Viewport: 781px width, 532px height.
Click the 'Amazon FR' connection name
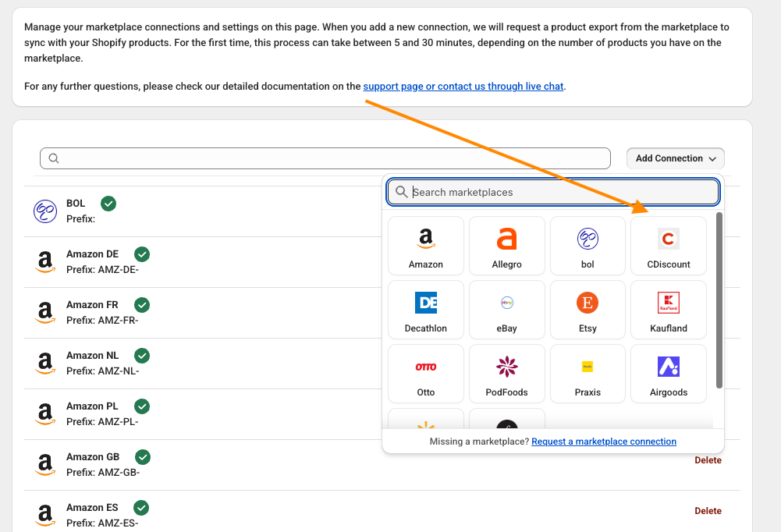pos(92,305)
